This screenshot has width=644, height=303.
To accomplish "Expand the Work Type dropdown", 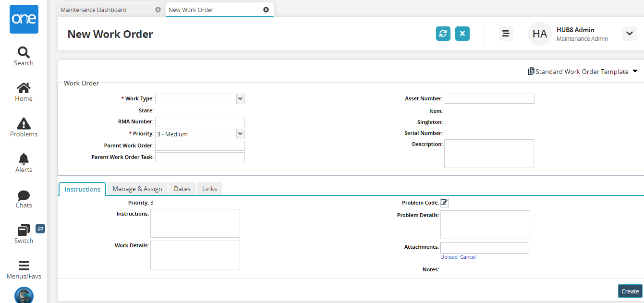I will pyautogui.click(x=241, y=98).
